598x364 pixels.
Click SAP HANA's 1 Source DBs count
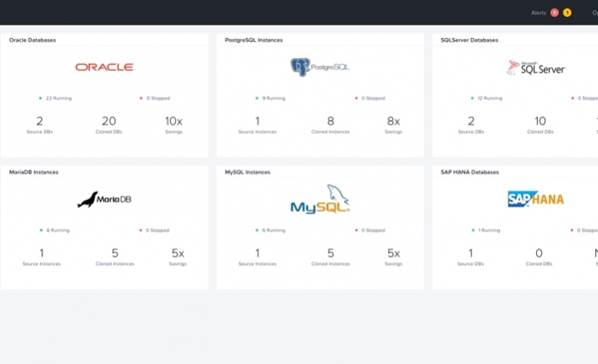[x=471, y=257]
